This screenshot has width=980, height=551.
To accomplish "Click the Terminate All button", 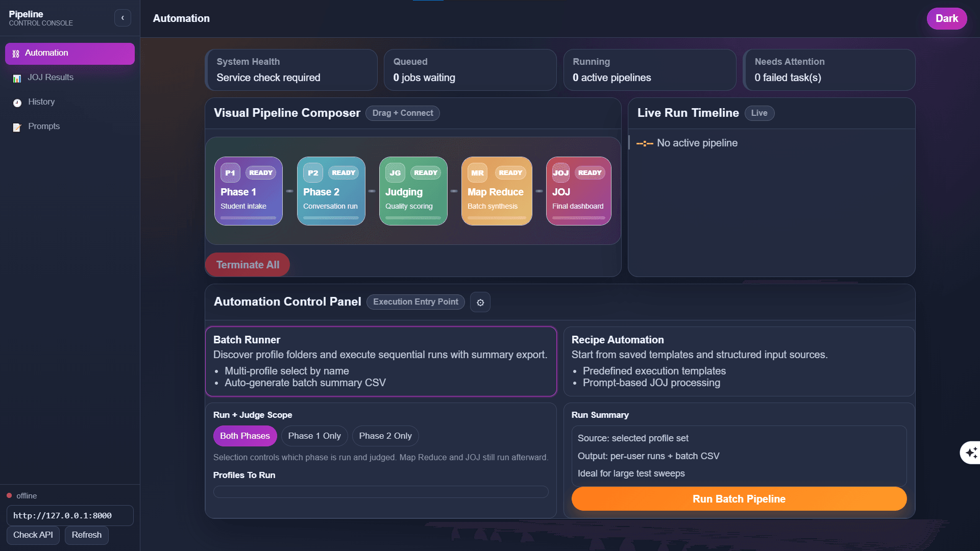I will [248, 265].
